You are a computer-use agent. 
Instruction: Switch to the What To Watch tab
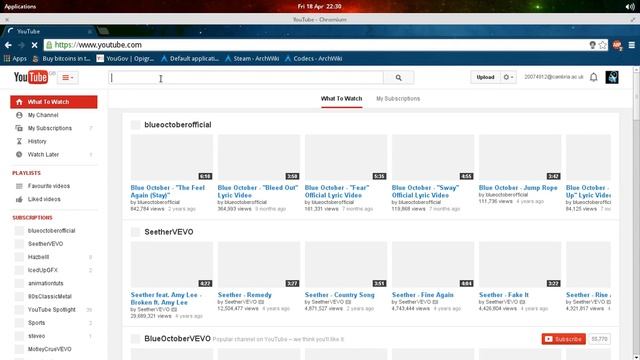coord(341,99)
